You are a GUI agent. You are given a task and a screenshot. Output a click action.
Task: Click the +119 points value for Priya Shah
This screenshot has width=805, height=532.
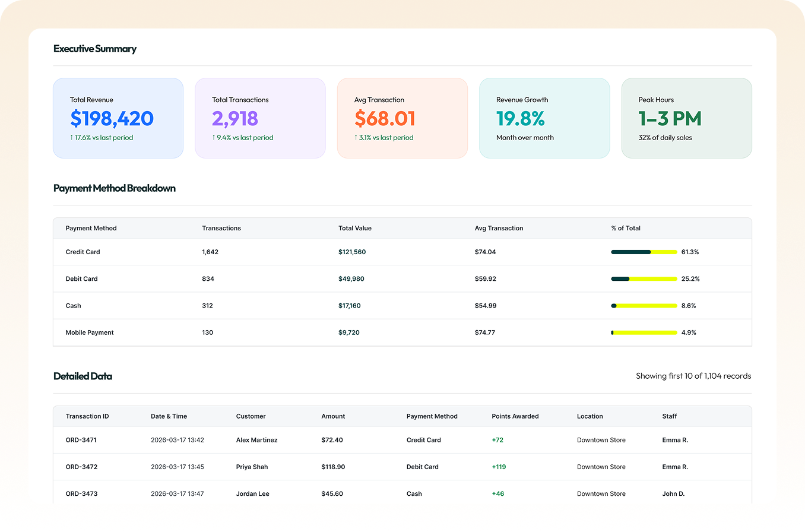(x=498, y=467)
